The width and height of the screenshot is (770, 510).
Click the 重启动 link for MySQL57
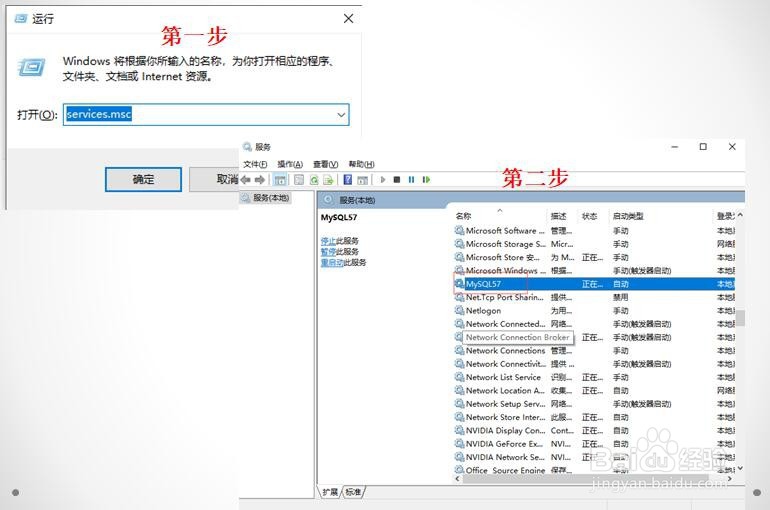point(332,262)
